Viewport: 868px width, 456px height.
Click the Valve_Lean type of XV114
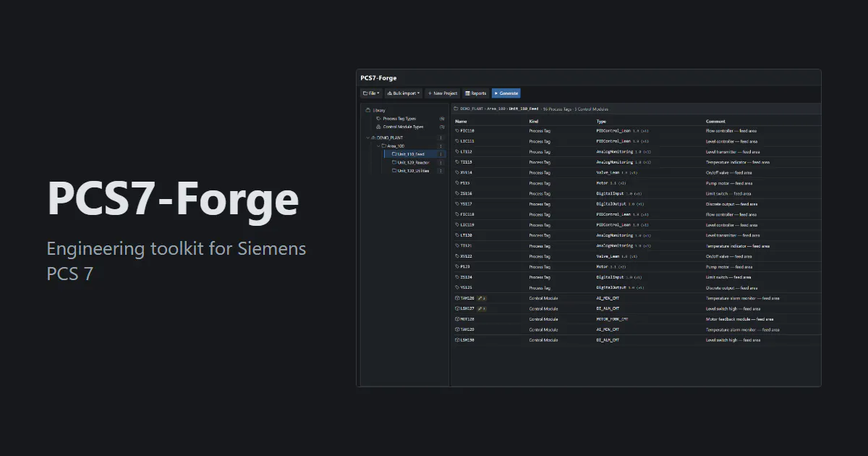(x=616, y=173)
